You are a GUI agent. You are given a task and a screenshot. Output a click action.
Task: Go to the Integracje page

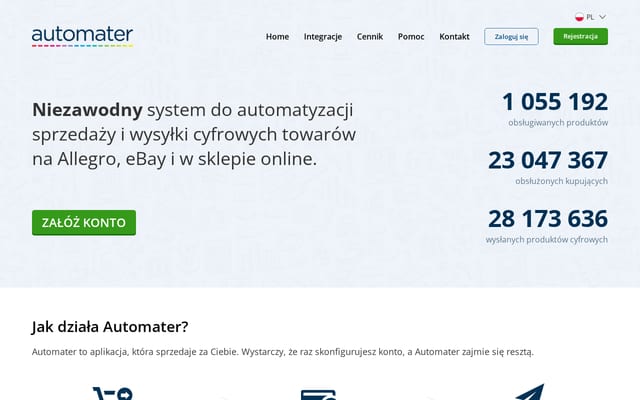click(323, 37)
